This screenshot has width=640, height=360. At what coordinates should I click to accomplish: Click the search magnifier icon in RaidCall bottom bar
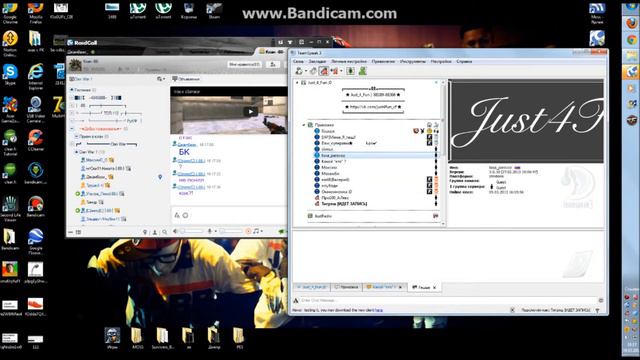click(x=164, y=232)
